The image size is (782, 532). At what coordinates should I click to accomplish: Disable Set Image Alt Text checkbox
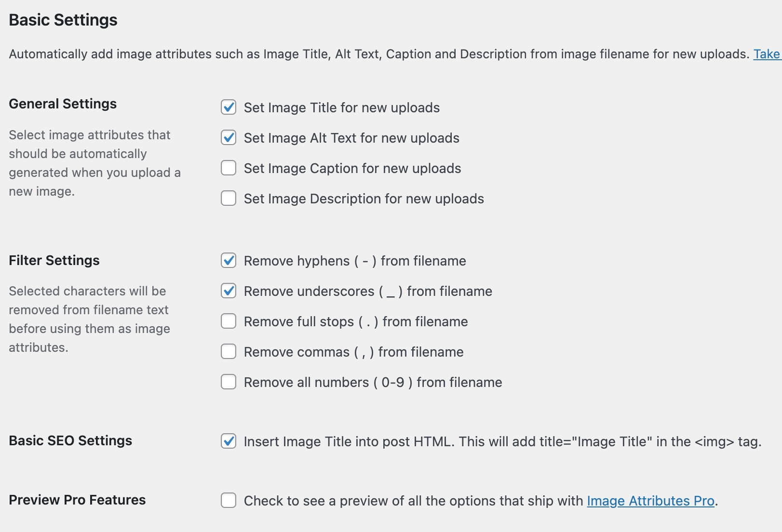tap(229, 137)
